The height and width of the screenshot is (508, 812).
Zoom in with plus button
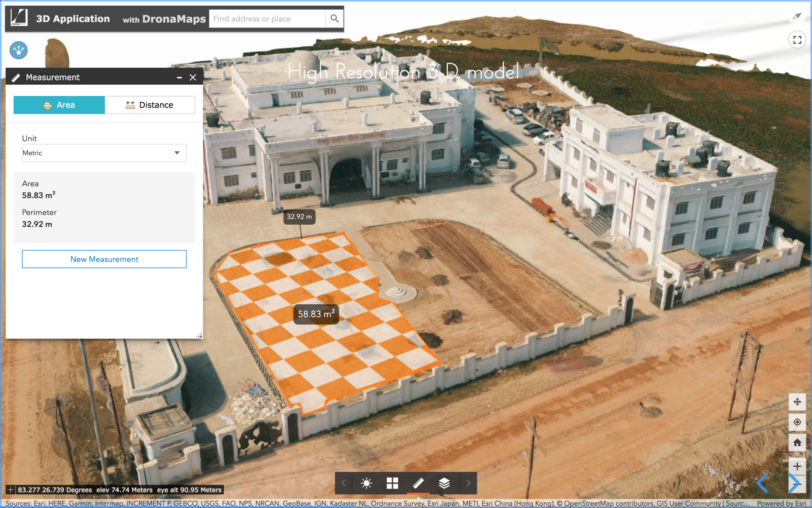pyautogui.click(x=797, y=467)
